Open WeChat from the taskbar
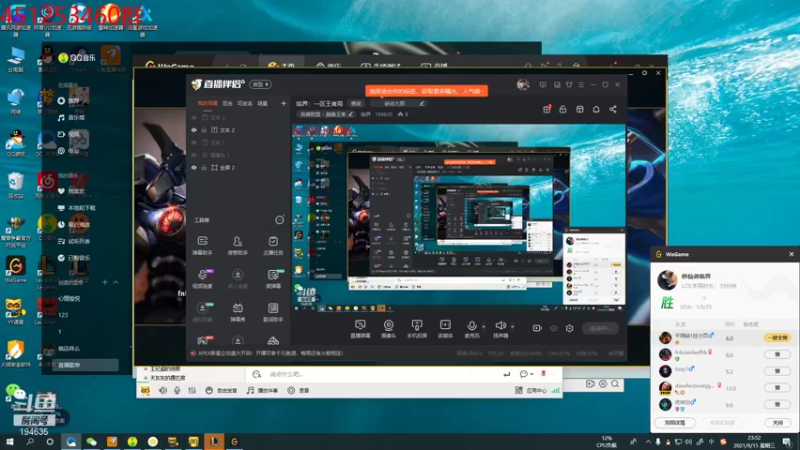The width and height of the screenshot is (800, 450). (x=91, y=442)
